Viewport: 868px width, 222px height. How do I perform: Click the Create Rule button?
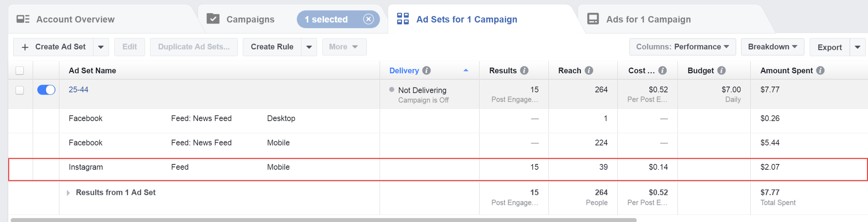pos(272,47)
